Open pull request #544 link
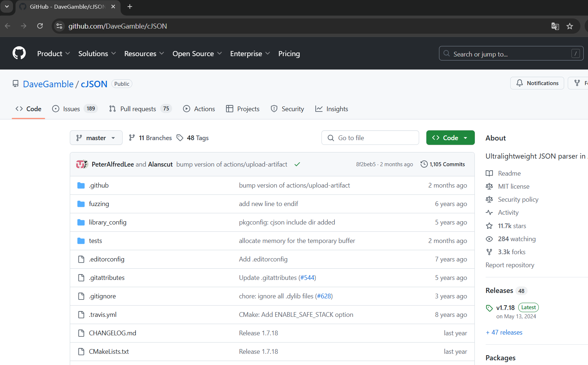588x365 pixels. click(x=307, y=278)
